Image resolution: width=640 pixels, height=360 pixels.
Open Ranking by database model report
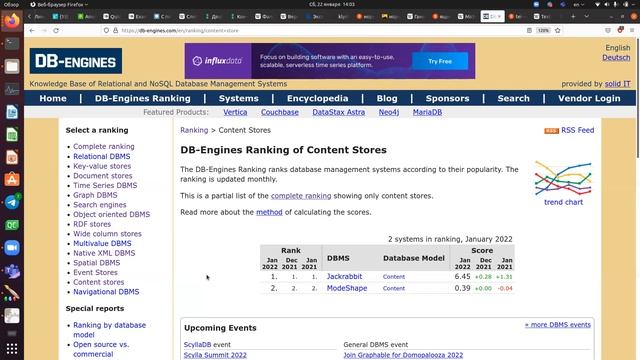click(109, 330)
